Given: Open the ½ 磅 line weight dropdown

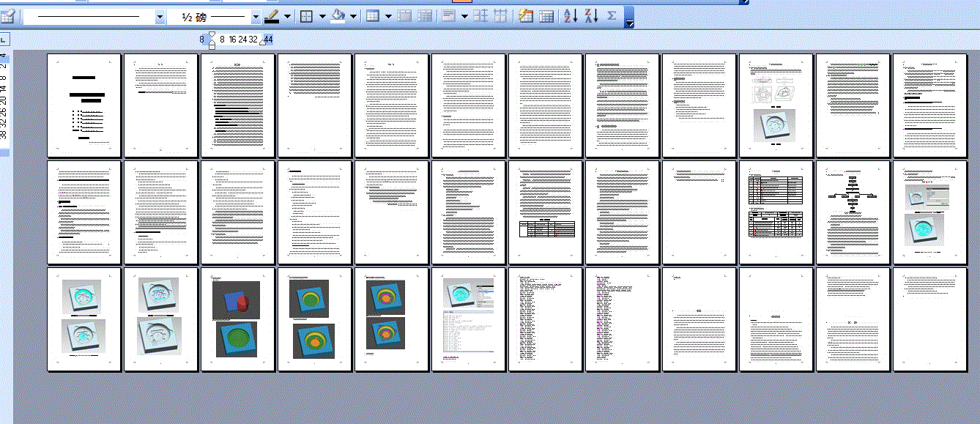Looking at the screenshot, I should click(256, 16).
